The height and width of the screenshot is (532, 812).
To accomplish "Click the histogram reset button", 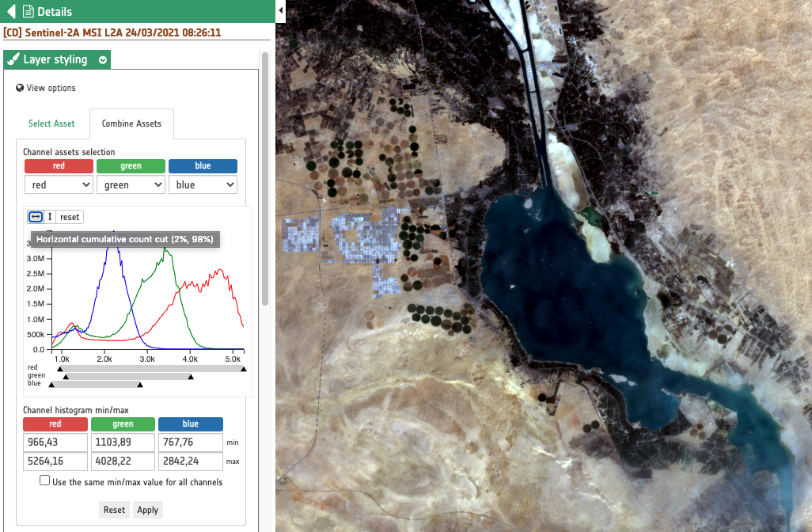I will pos(70,217).
